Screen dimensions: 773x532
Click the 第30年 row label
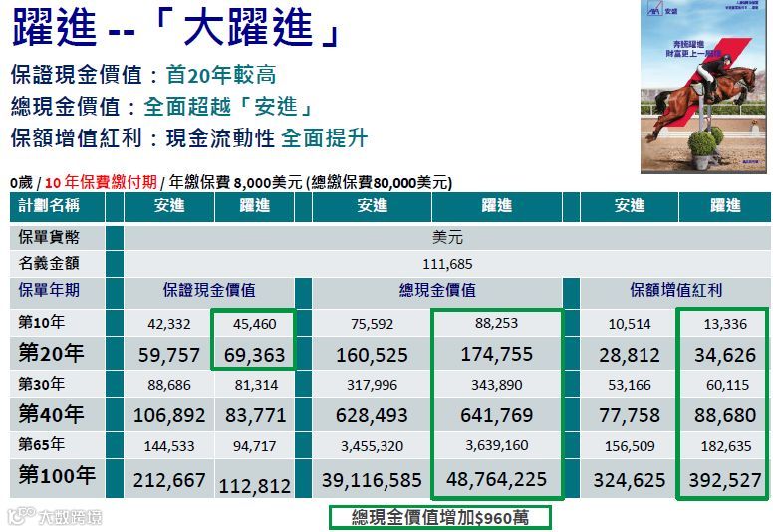tap(42, 384)
